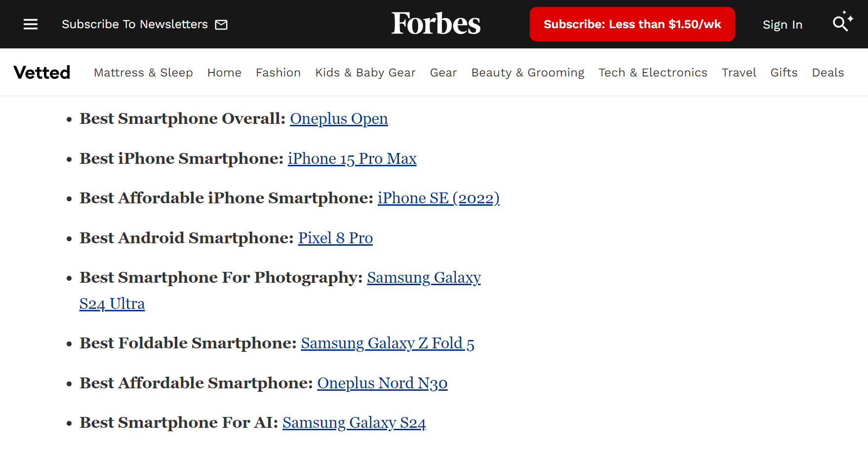
Task: Open the Oneplus Open link
Action: (339, 119)
